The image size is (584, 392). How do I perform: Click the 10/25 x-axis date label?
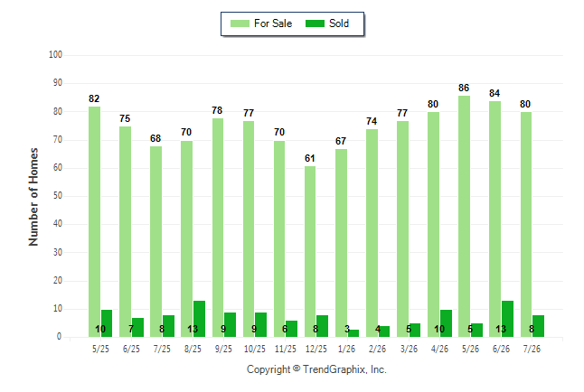coord(255,349)
